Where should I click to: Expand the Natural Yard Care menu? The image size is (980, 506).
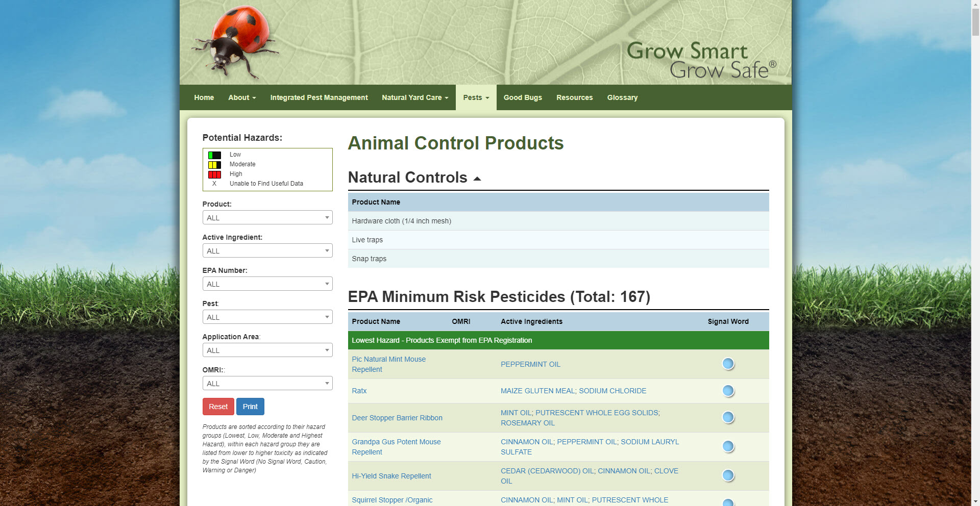415,97
